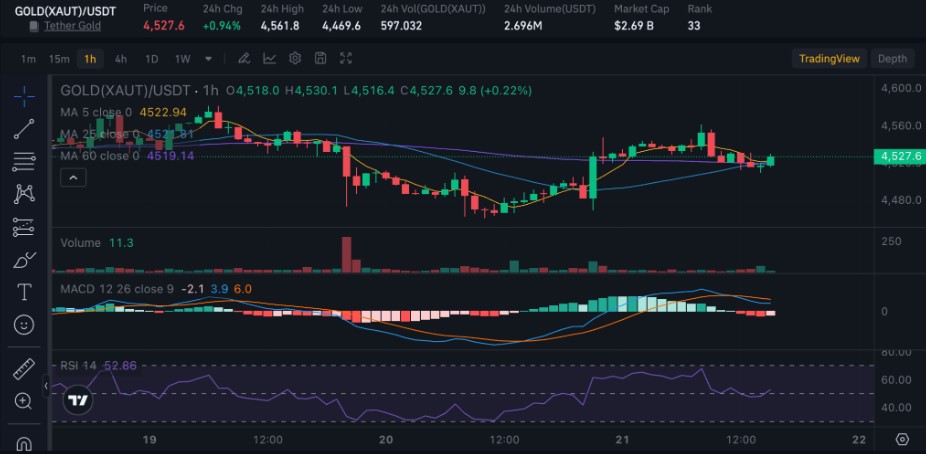Click the 24h Volume(USDT) value 2.696M
The image size is (926, 454).
click(x=523, y=26)
